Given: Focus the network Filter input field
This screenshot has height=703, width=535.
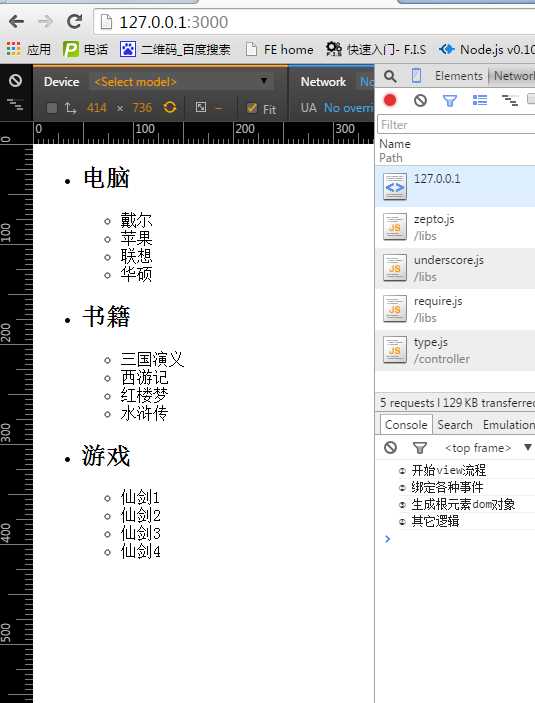Looking at the screenshot, I should pyautogui.click(x=456, y=124).
